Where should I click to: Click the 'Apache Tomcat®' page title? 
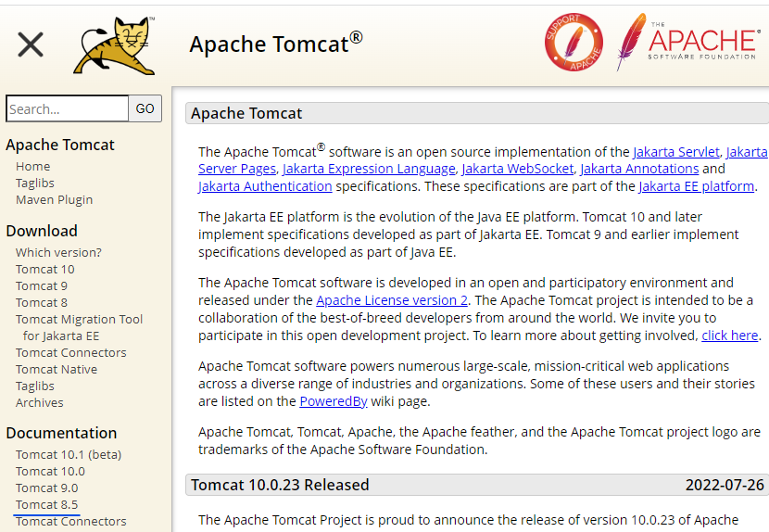(x=275, y=44)
